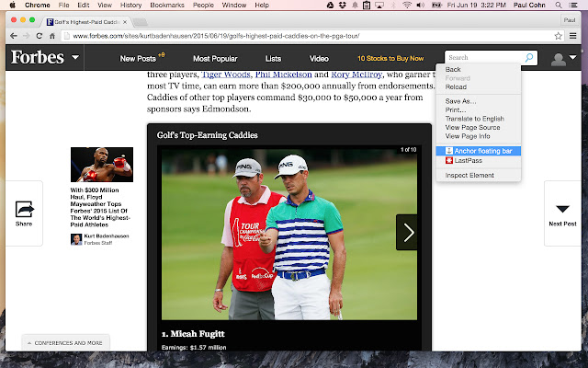Click the Forbes logo
The width and height of the screenshot is (588, 368).
(37, 58)
